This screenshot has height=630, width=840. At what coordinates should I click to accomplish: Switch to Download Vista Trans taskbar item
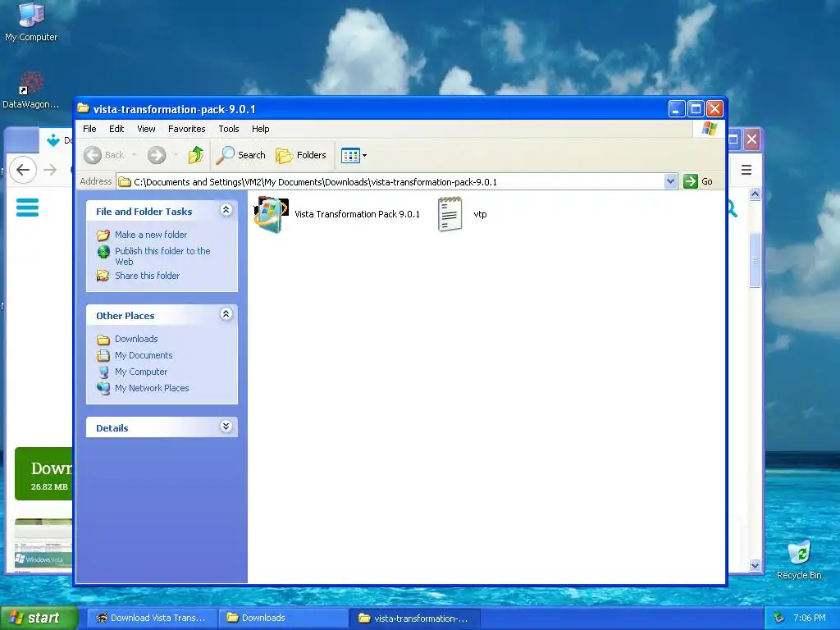pyautogui.click(x=152, y=618)
